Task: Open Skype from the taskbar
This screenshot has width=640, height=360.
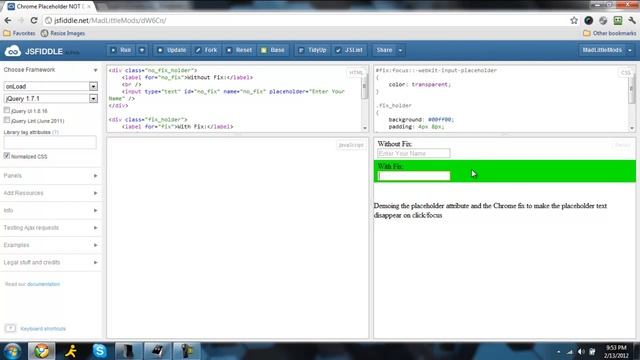Action: [x=100, y=351]
